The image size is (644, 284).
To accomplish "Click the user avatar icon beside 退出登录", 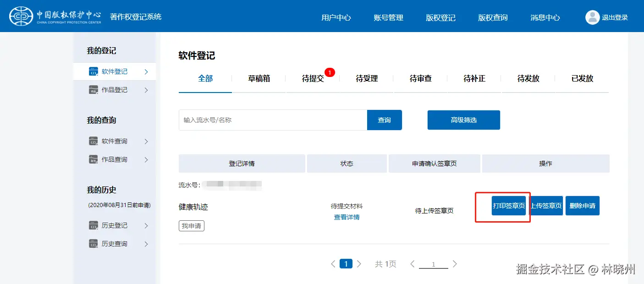I will pyautogui.click(x=592, y=17).
